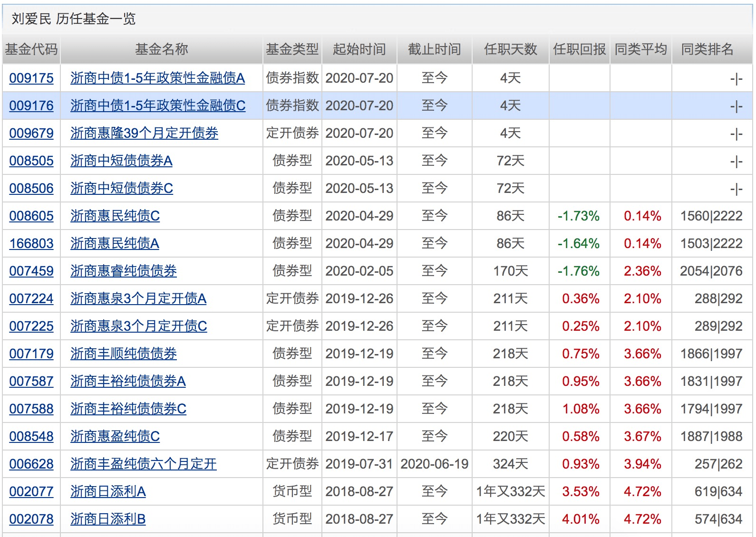This screenshot has height=537, width=756.
Task: Click fund code 166803
Action: [31, 243]
